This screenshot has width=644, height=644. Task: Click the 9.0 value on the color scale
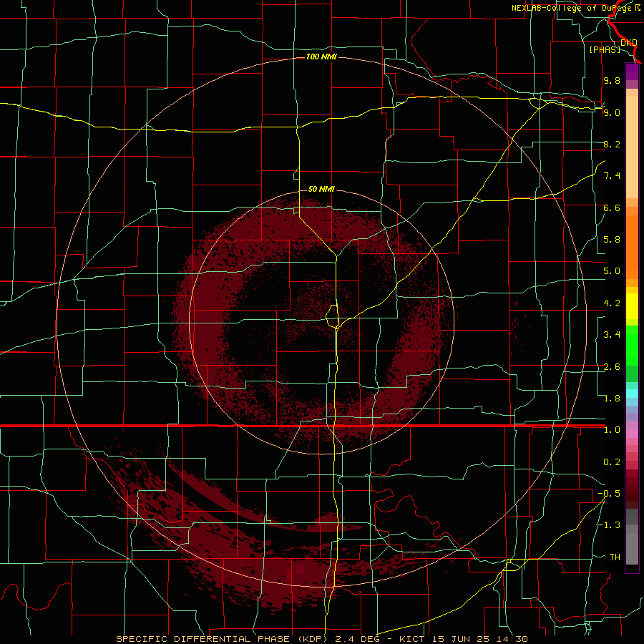coord(612,112)
